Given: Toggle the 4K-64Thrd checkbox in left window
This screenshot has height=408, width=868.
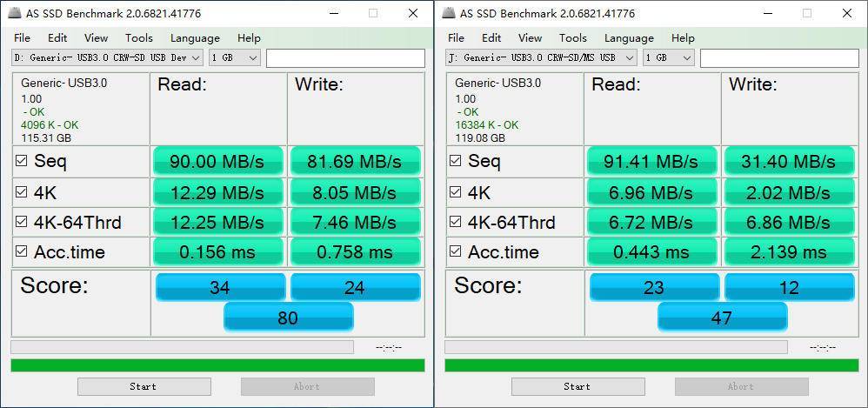Looking at the screenshot, I should (22, 222).
